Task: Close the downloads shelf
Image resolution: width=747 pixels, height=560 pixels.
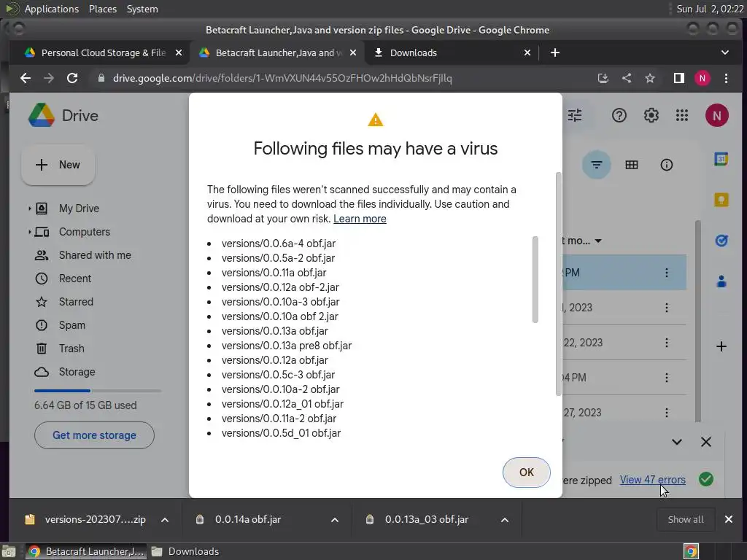Action: point(729,519)
